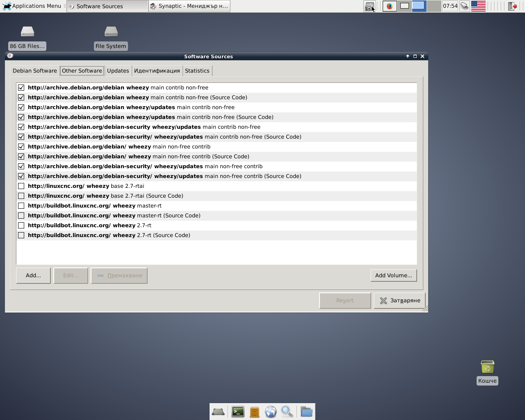Switch to the Debian Software tab

click(x=35, y=71)
